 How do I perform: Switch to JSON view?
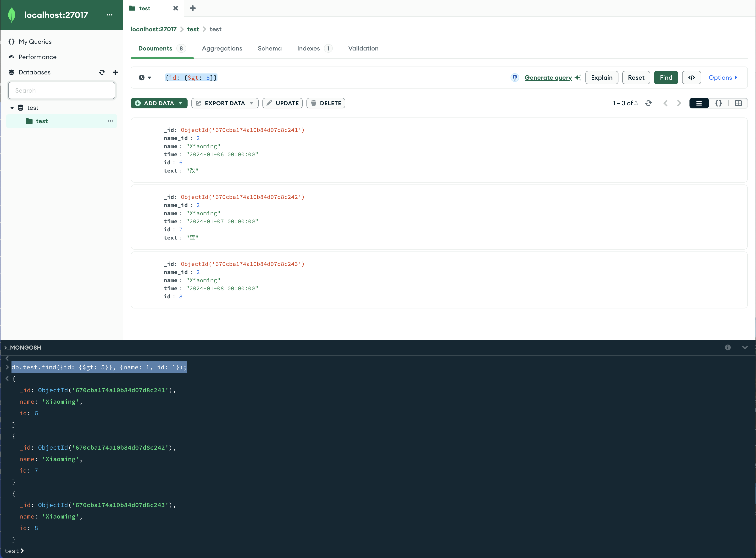click(x=718, y=103)
